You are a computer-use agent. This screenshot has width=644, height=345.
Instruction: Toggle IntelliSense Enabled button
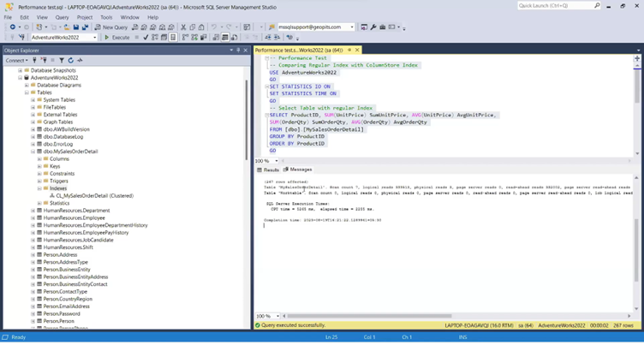point(173,38)
